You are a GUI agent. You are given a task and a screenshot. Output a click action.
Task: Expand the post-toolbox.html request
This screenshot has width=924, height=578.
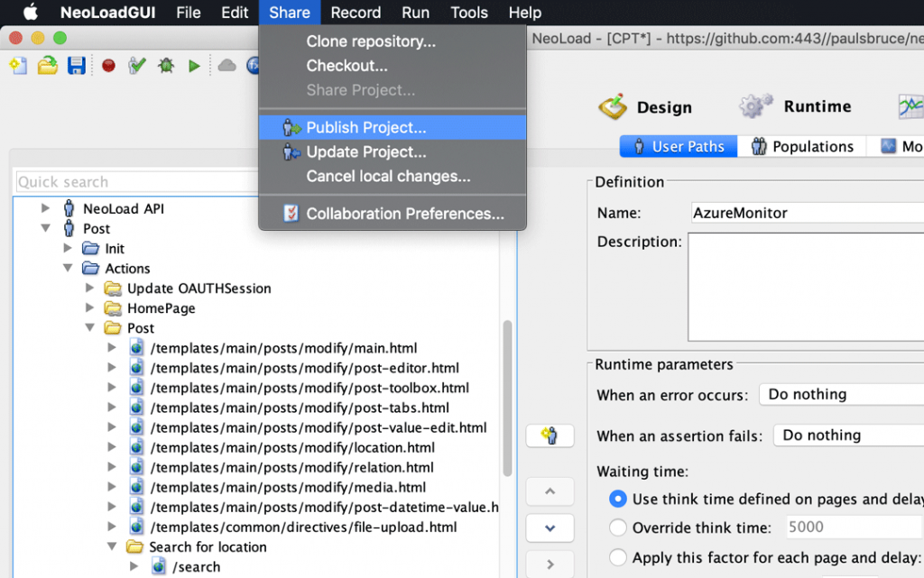pyautogui.click(x=111, y=388)
